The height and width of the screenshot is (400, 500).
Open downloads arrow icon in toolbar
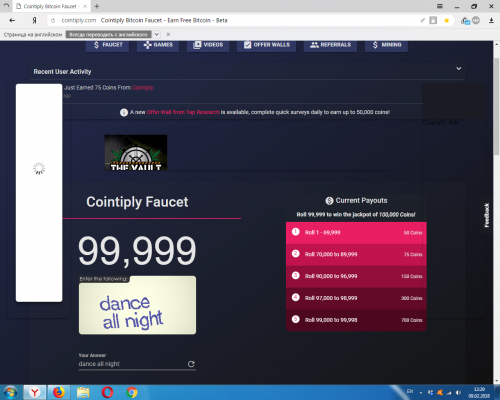pos(491,21)
